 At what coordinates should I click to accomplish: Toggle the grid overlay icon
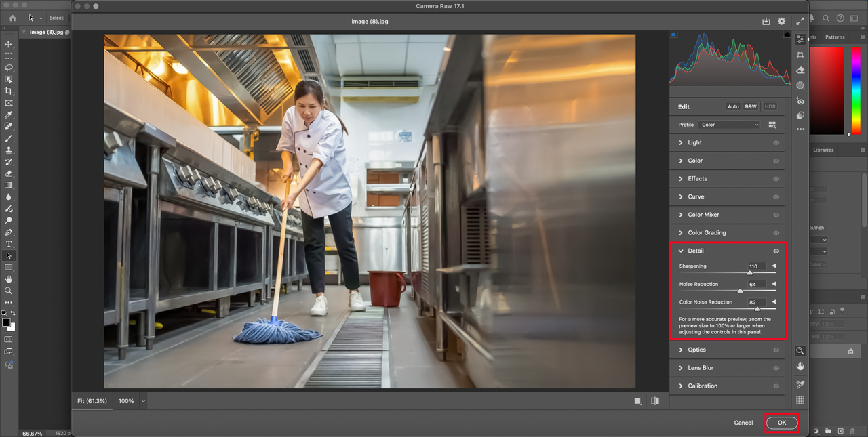coord(800,400)
